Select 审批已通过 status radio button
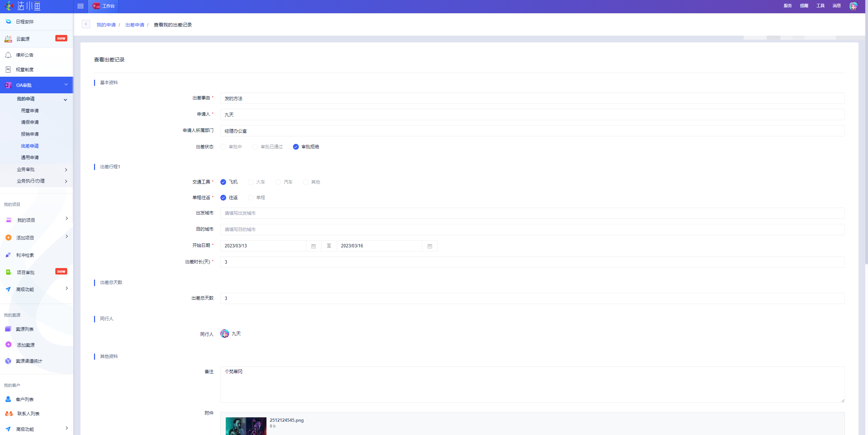 click(x=255, y=147)
